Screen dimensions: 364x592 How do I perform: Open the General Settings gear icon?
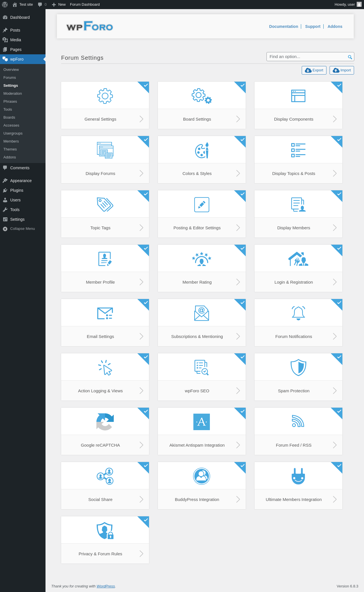tap(105, 96)
